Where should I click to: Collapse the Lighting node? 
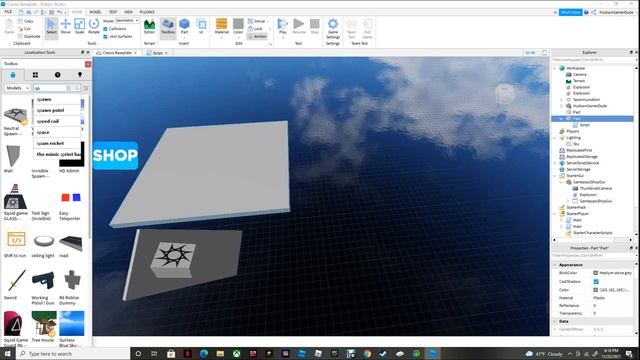pos(555,138)
